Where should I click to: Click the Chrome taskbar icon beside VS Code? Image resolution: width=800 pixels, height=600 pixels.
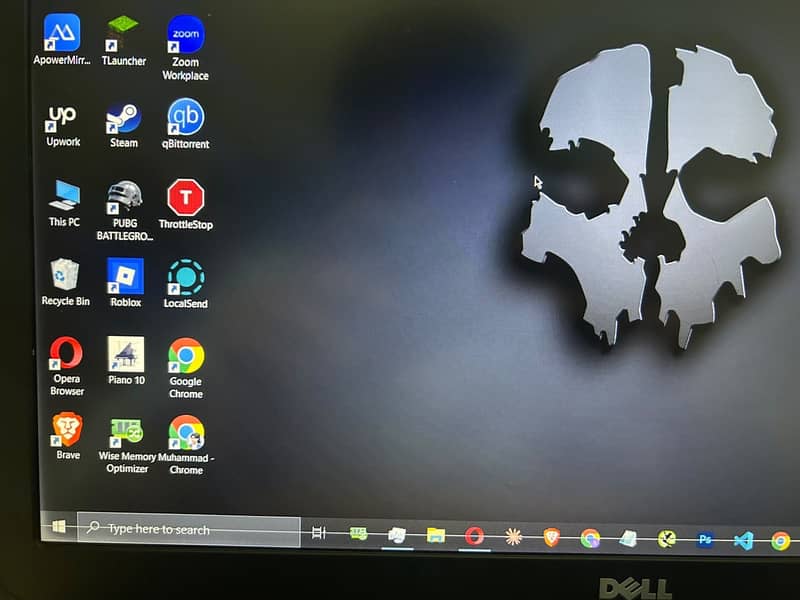pyautogui.click(x=781, y=541)
